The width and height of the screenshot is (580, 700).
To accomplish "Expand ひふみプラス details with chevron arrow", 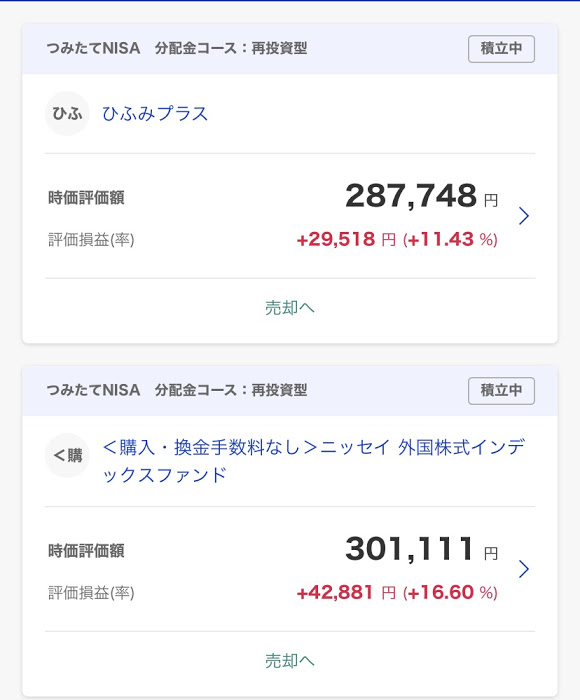I will pos(524,216).
